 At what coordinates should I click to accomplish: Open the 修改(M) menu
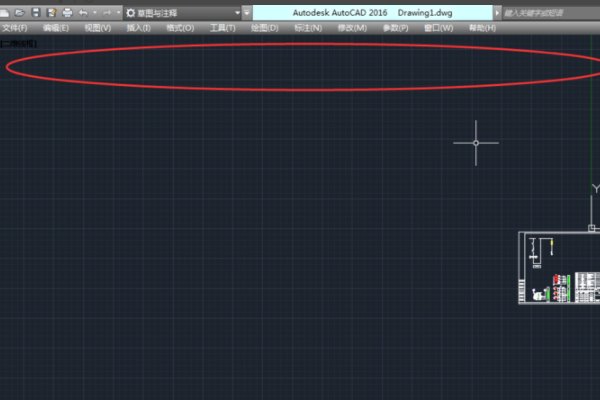[x=353, y=28]
